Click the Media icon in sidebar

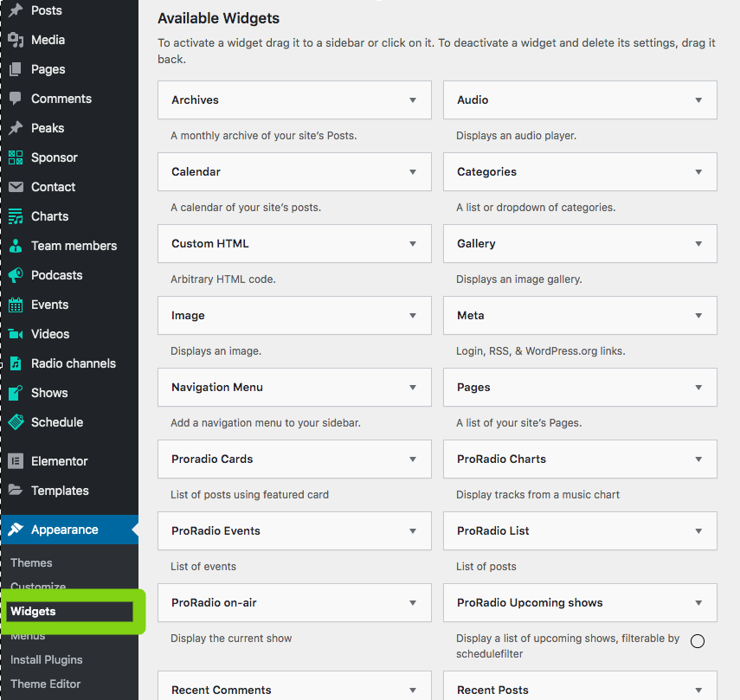[16, 40]
